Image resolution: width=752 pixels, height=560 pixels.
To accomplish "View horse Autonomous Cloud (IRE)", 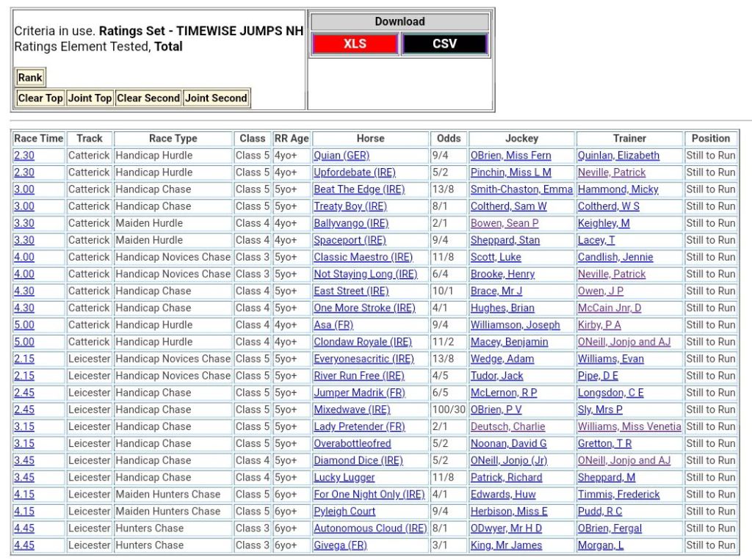I will pyautogui.click(x=369, y=528).
